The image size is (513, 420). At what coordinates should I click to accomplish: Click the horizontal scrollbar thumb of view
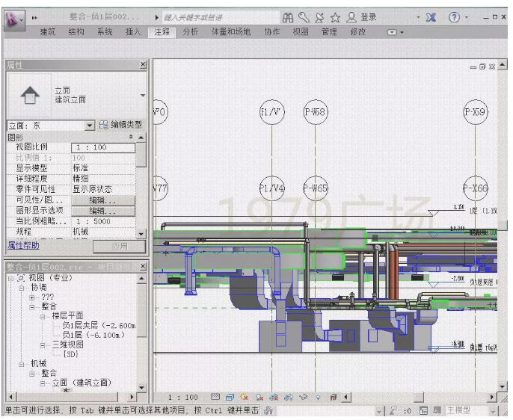point(419,398)
